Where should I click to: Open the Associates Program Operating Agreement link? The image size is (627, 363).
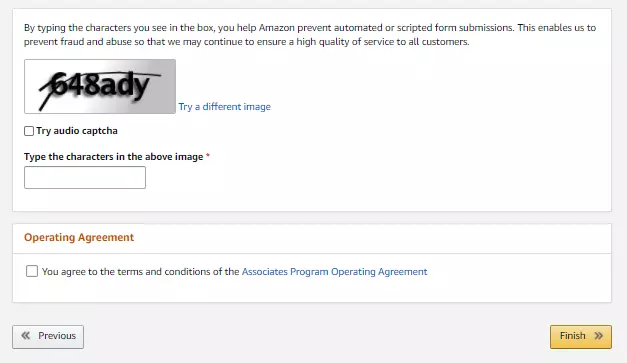(334, 272)
